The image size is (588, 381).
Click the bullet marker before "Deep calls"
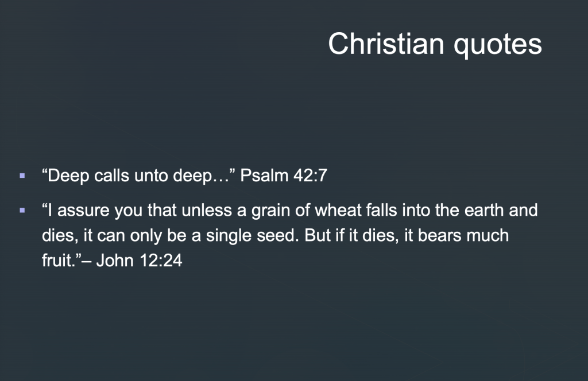22,175
